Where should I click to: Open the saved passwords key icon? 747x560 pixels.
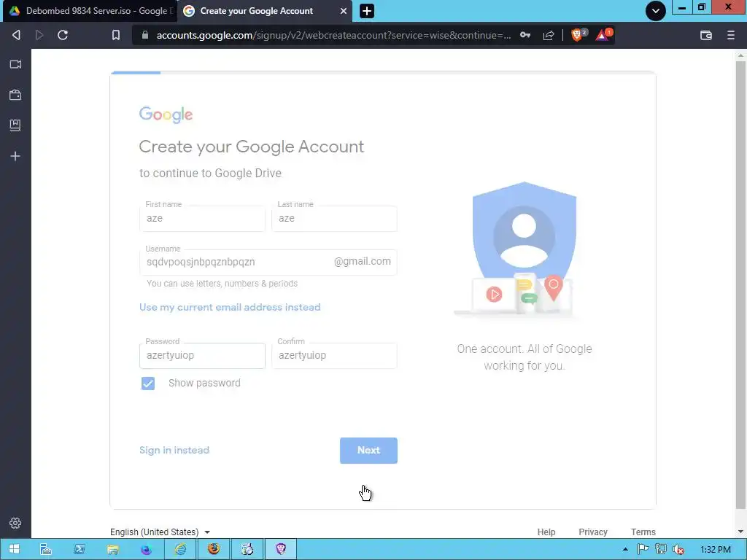[525, 35]
